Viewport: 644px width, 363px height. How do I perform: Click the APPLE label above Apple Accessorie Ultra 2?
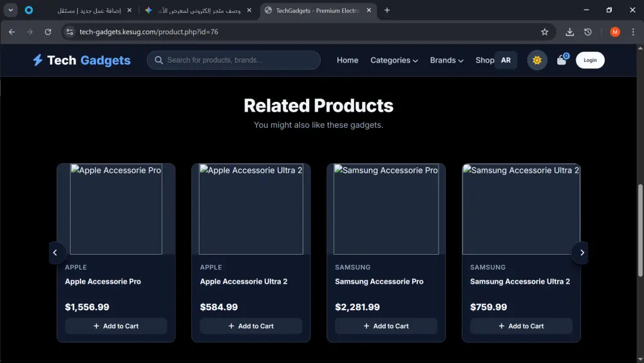point(211,267)
